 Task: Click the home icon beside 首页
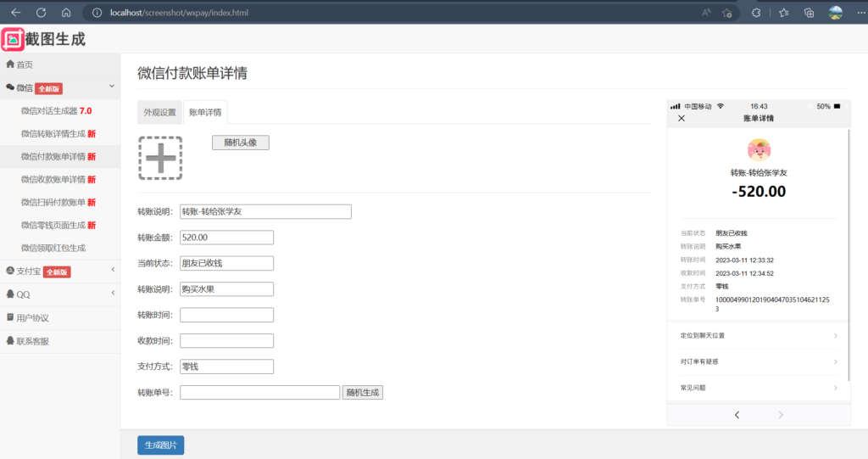(10, 64)
